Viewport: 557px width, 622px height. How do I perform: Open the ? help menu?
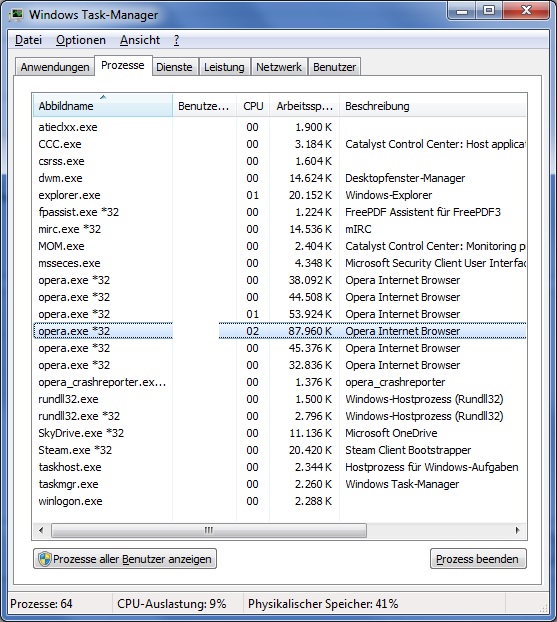(x=177, y=40)
